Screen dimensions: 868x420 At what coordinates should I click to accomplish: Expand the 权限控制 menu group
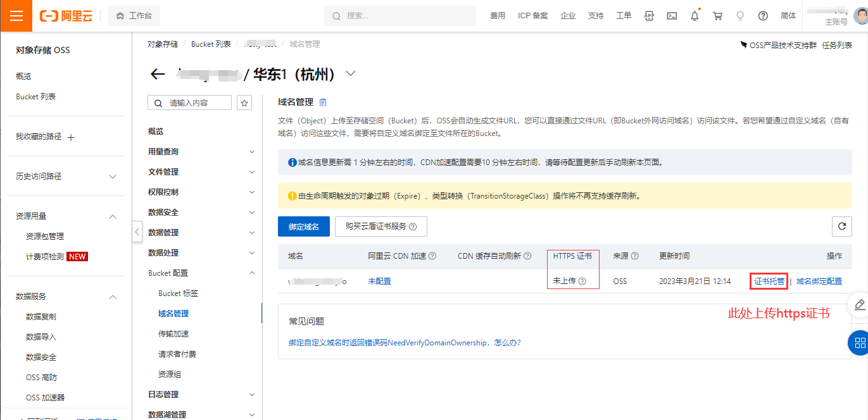coord(251,192)
